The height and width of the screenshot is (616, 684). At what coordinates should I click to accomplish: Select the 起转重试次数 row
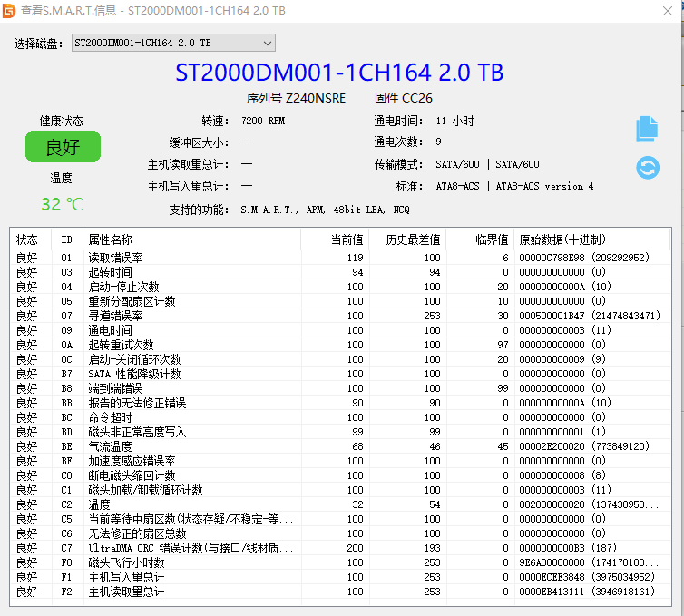pos(340,345)
